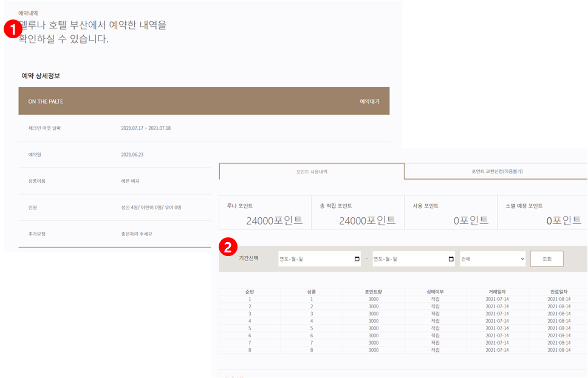Click the 인원 label

click(33, 208)
